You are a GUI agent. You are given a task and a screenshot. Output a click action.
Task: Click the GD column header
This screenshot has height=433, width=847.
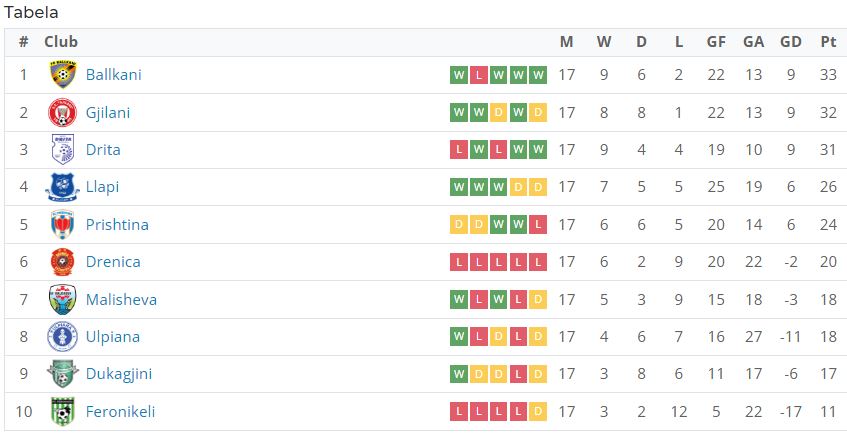[x=791, y=42]
